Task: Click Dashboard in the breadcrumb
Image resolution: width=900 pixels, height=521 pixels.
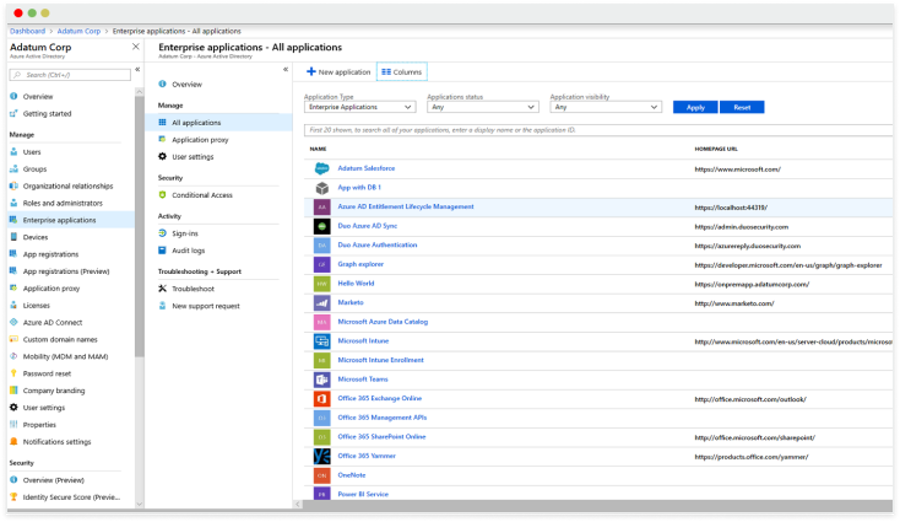Action: [x=27, y=31]
